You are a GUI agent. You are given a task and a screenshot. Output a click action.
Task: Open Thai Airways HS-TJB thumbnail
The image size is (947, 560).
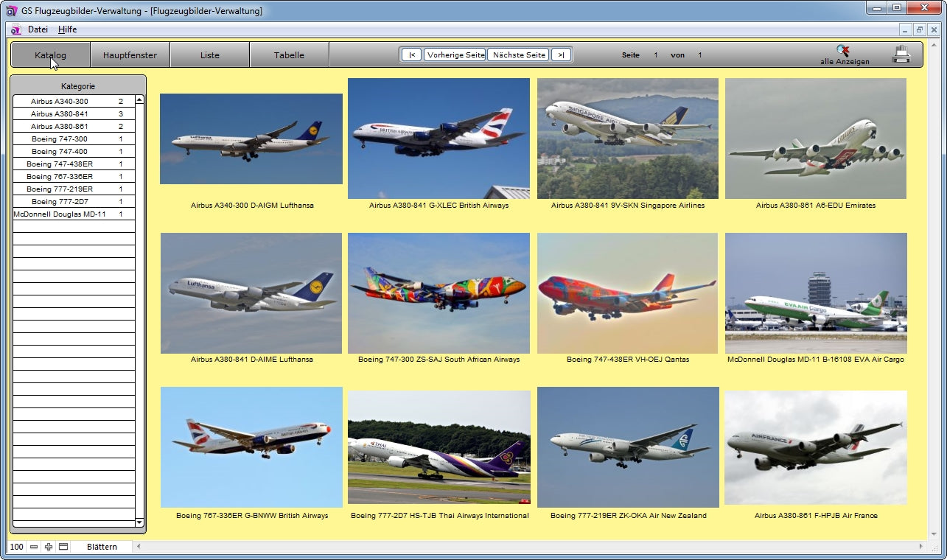click(x=438, y=447)
